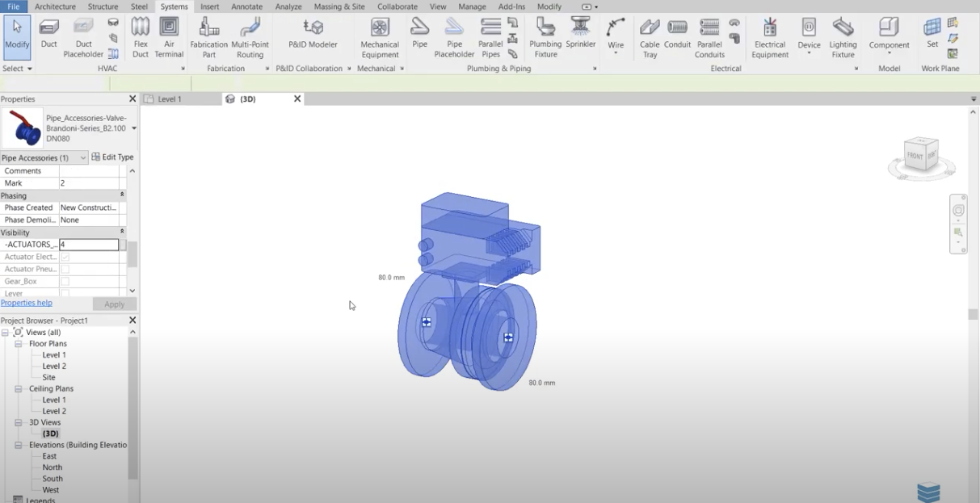
Task: Open the Pipe Accessories filter dropdown
Action: (x=82, y=158)
